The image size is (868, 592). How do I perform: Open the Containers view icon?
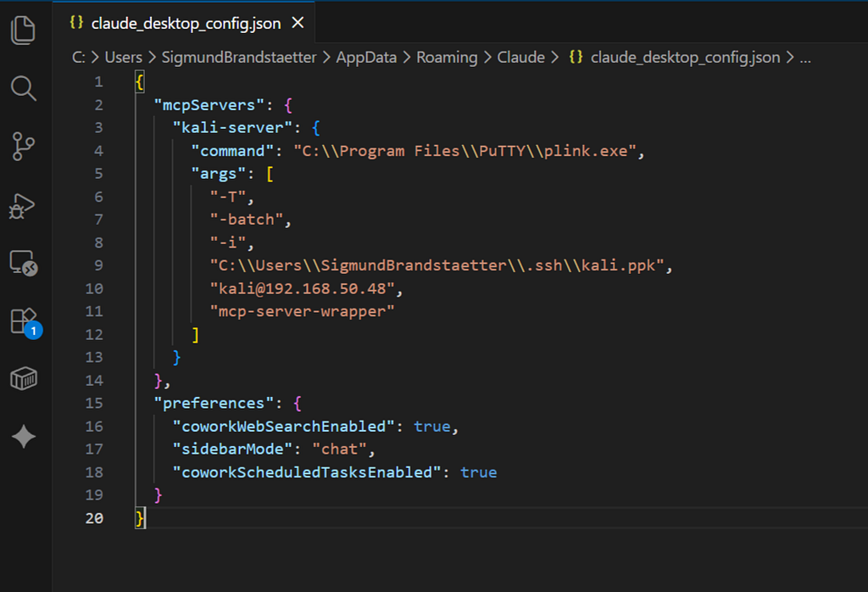(23, 379)
